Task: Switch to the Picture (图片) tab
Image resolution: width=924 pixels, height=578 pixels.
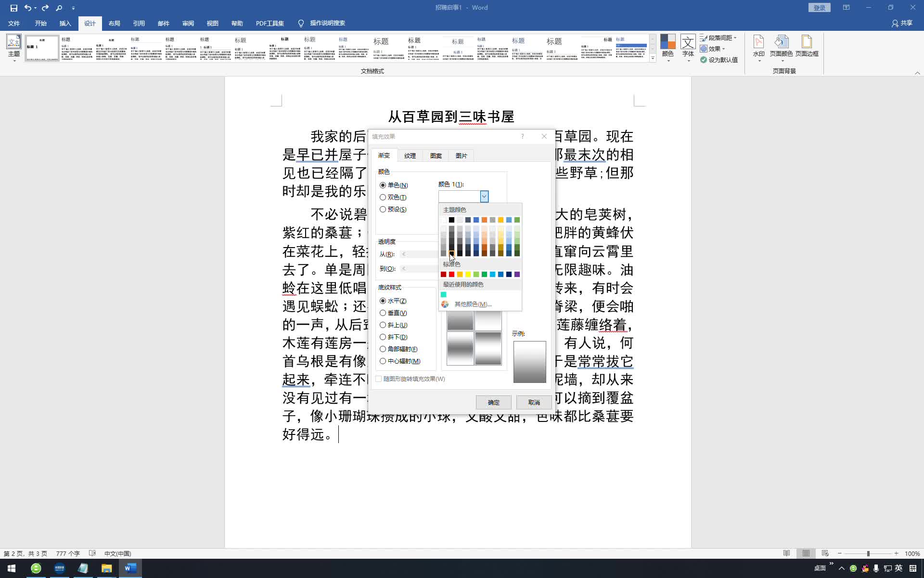Action: (x=462, y=156)
